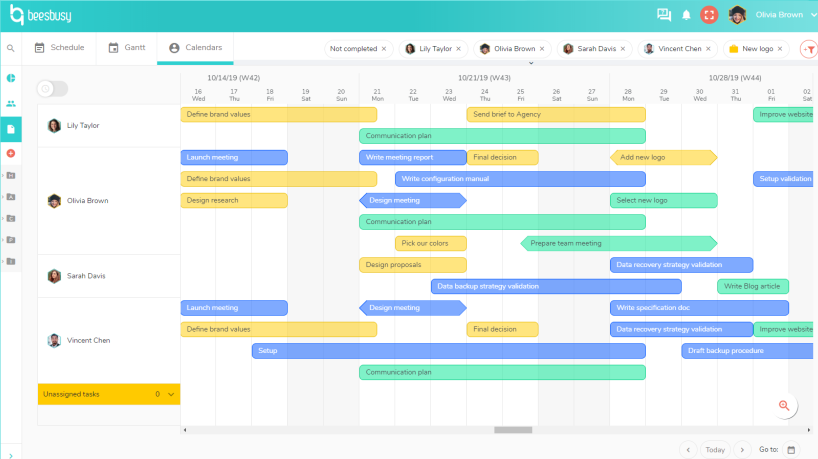
Task: Click the red fullscreen icon
Action: 709,15
